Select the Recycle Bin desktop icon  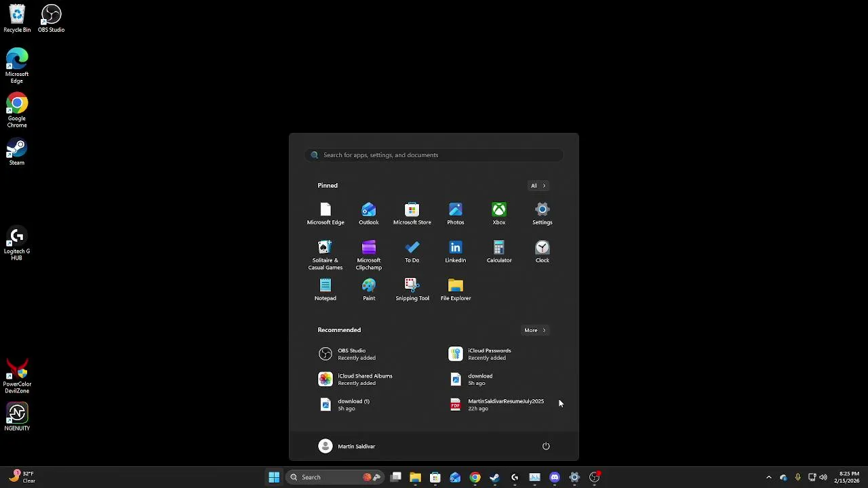click(x=17, y=20)
